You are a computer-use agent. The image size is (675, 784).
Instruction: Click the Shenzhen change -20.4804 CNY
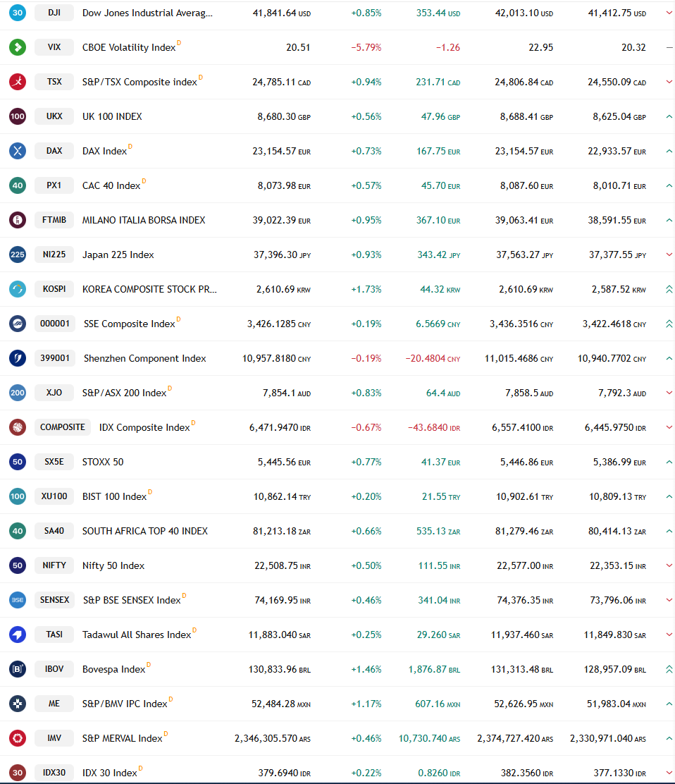[x=433, y=358]
